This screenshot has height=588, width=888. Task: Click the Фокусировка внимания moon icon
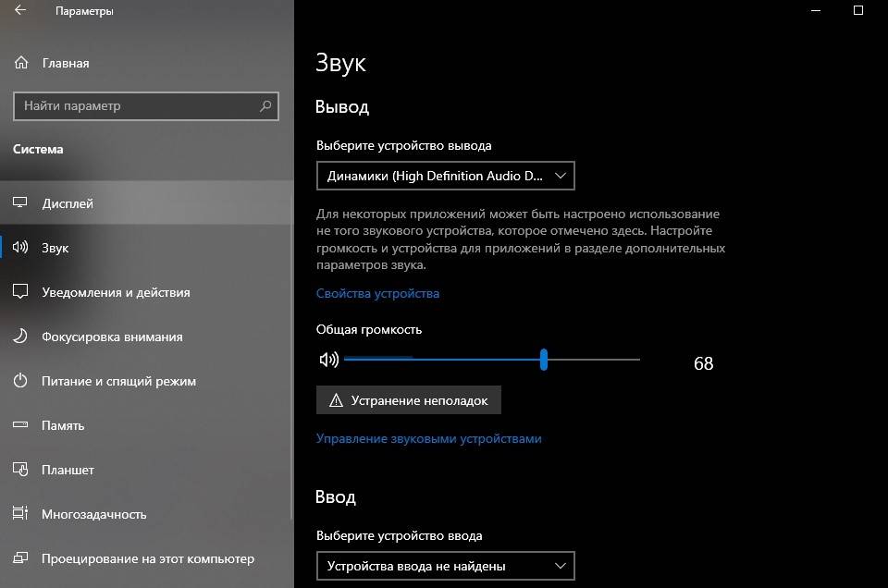[x=20, y=337]
